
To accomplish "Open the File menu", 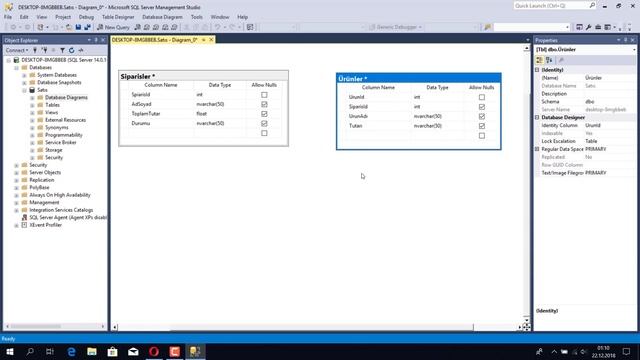I will point(8,17).
